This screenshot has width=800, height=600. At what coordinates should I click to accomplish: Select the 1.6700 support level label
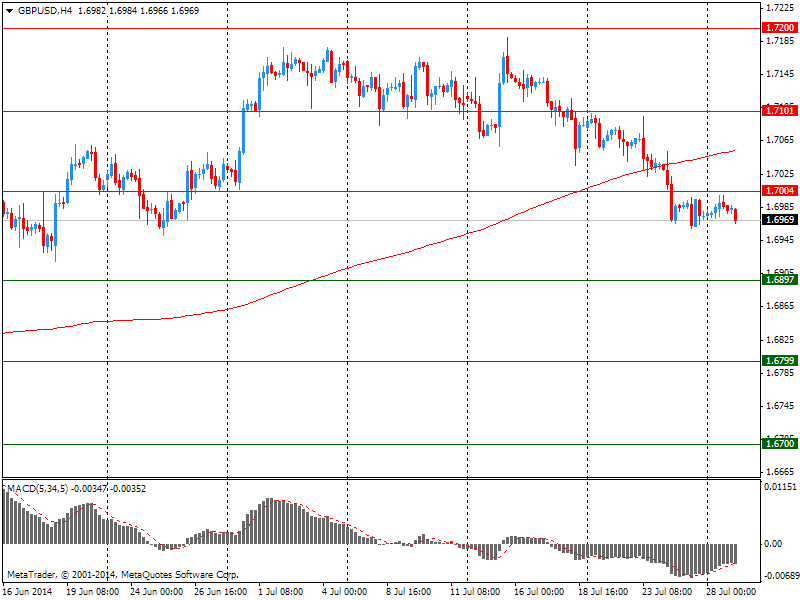pos(780,444)
